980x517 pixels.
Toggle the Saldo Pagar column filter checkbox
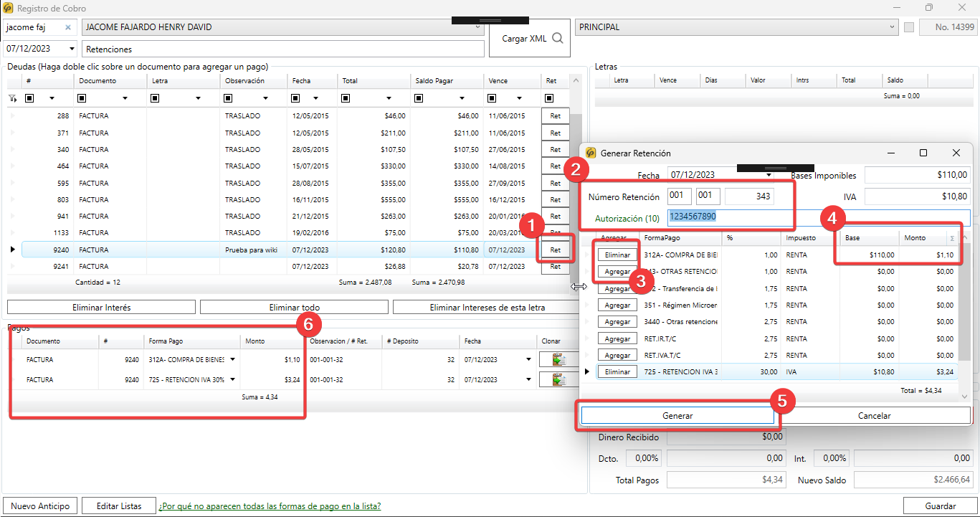click(419, 98)
